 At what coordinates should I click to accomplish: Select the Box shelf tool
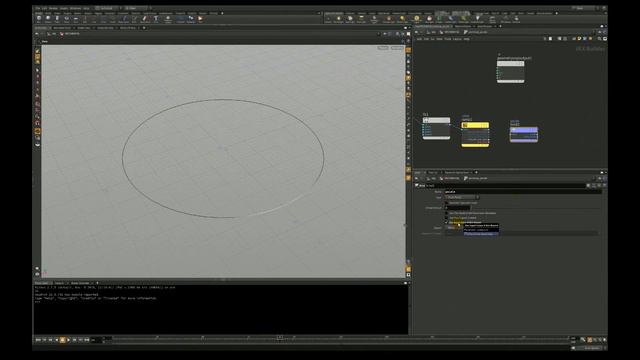[39, 19]
